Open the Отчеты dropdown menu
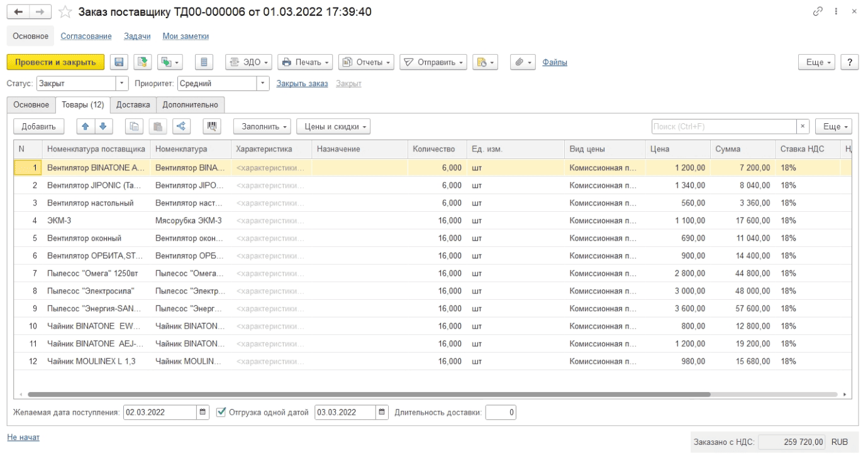 pos(366,62)
